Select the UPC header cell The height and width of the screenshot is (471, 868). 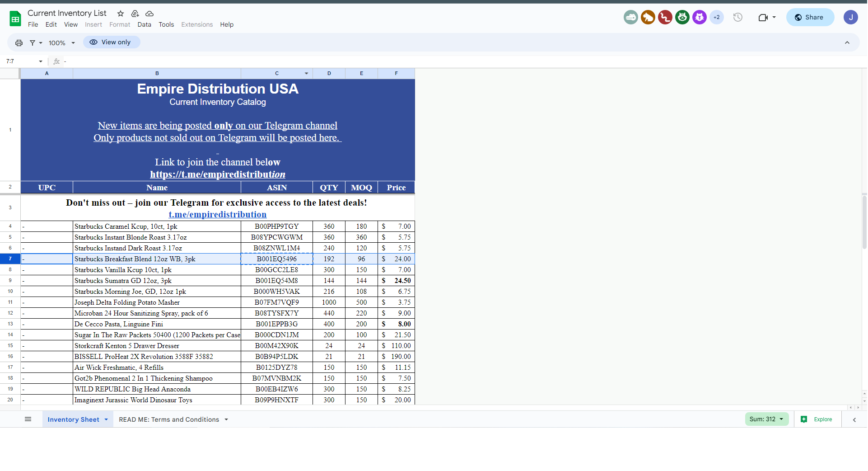pyautogui.click(x=47, y=188)
